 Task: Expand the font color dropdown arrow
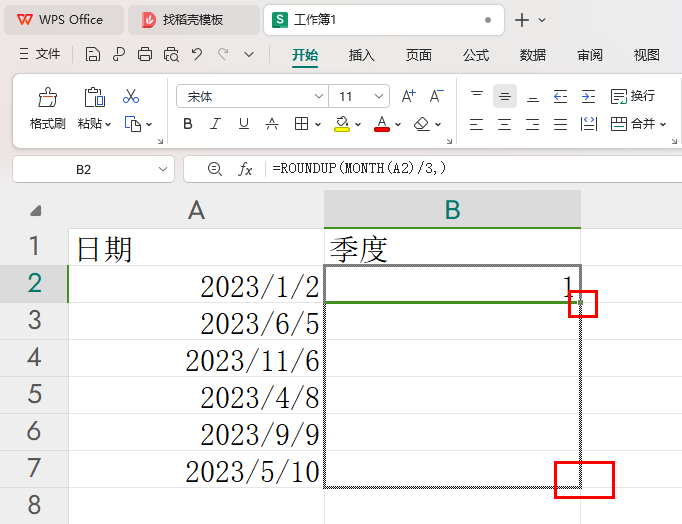click(398, 124)
